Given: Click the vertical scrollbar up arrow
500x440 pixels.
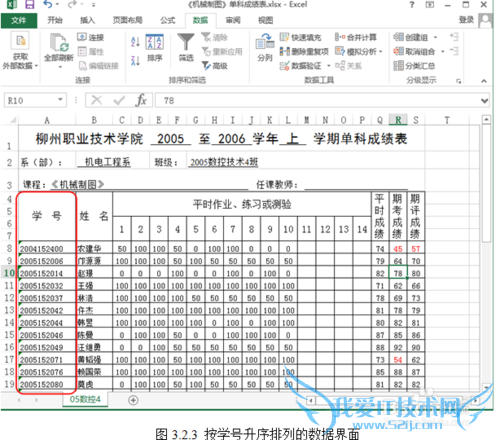Looking at the screenshot, I should coord(486,119).
